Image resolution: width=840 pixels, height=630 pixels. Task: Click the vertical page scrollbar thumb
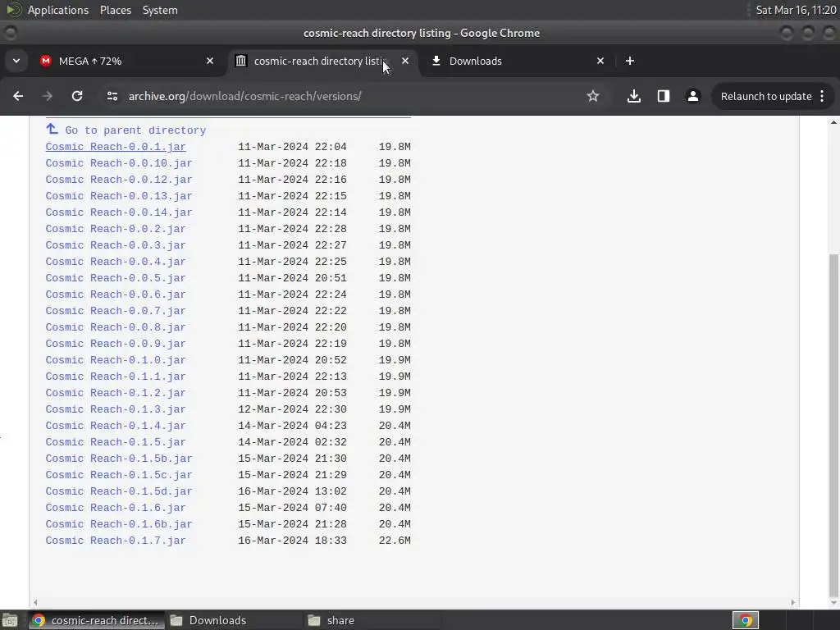(x=833, y=426)
